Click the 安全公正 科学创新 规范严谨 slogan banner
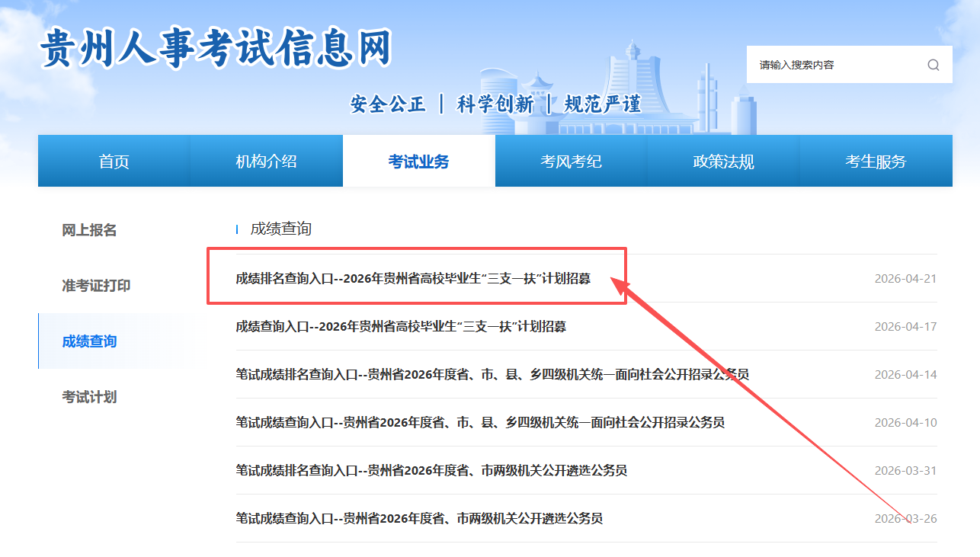 tap(495, 104)
